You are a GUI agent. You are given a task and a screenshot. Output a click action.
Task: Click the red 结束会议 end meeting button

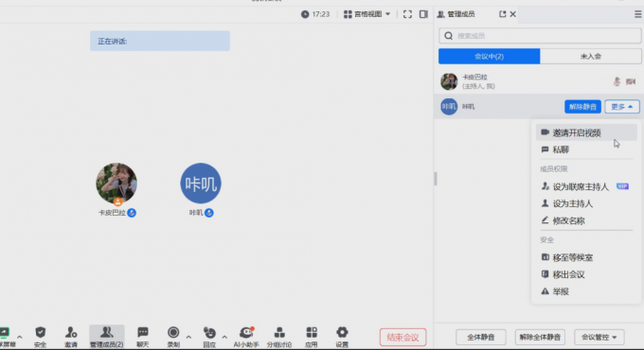402,338
